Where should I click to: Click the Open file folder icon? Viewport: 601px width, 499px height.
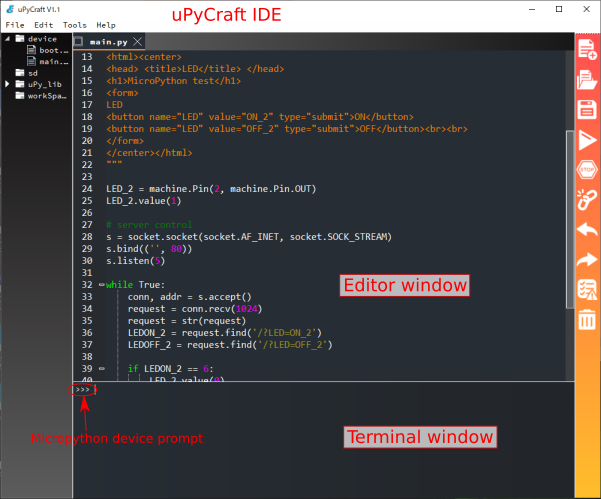[x=587, y=80]
